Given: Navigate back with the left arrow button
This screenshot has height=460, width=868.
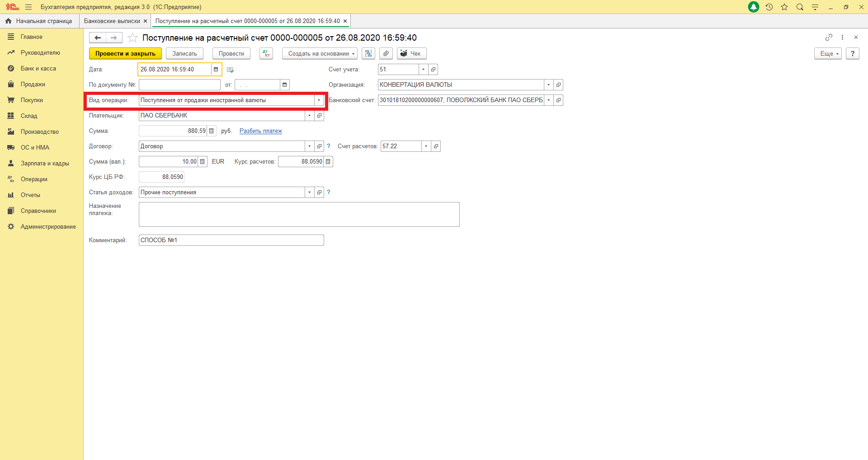Looking at the screenshot, I should pos(98,38).
